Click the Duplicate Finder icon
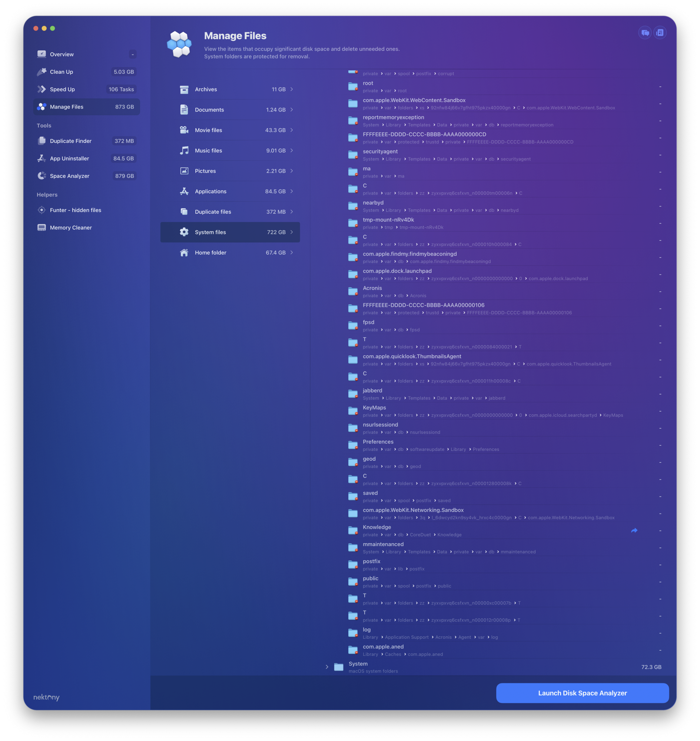This screenshot has height=741, width=700. click(42, 141)
